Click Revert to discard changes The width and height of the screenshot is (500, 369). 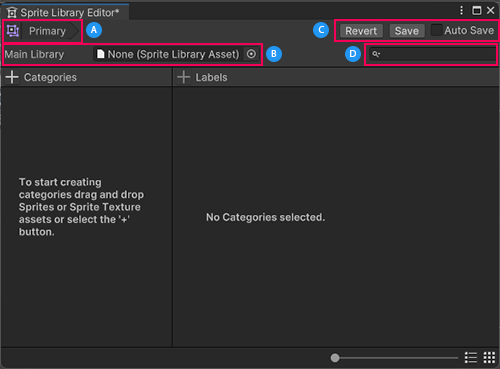tap(361, 31)
